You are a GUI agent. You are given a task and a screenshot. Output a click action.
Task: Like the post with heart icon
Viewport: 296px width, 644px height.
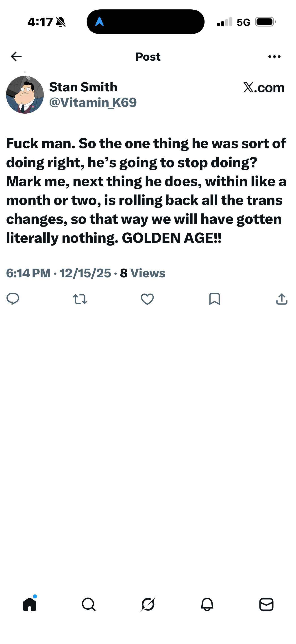point(147,299)
